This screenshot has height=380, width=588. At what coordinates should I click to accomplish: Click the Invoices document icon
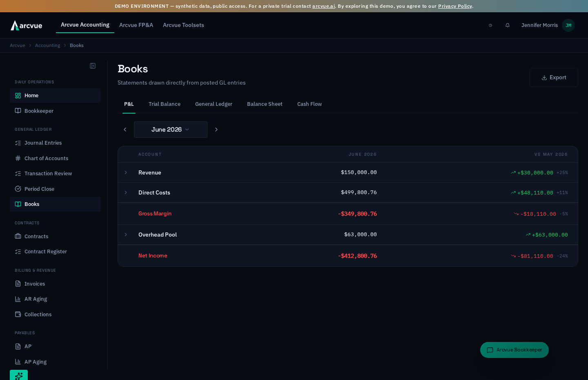point(18,284)
